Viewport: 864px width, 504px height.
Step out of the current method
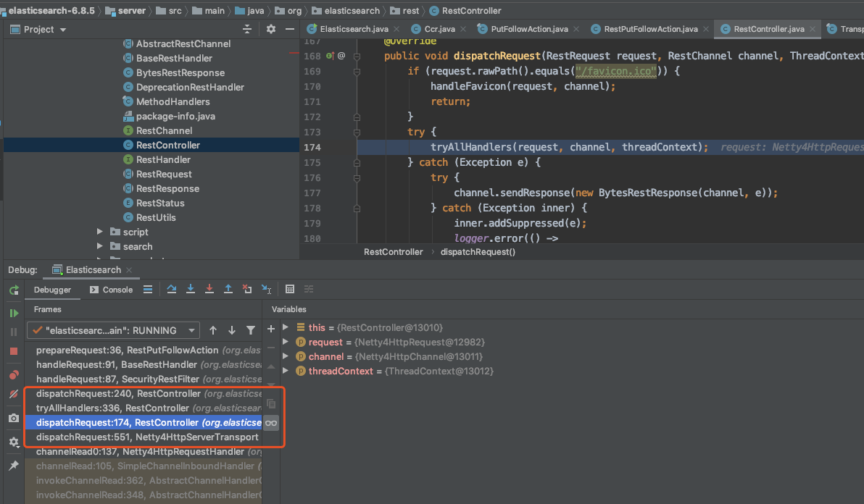228,290
